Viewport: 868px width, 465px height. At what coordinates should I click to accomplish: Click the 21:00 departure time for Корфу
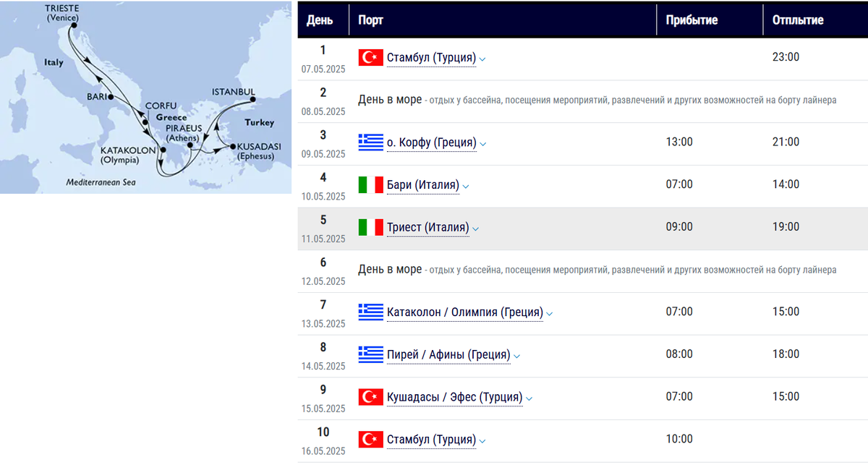point(786,142)
